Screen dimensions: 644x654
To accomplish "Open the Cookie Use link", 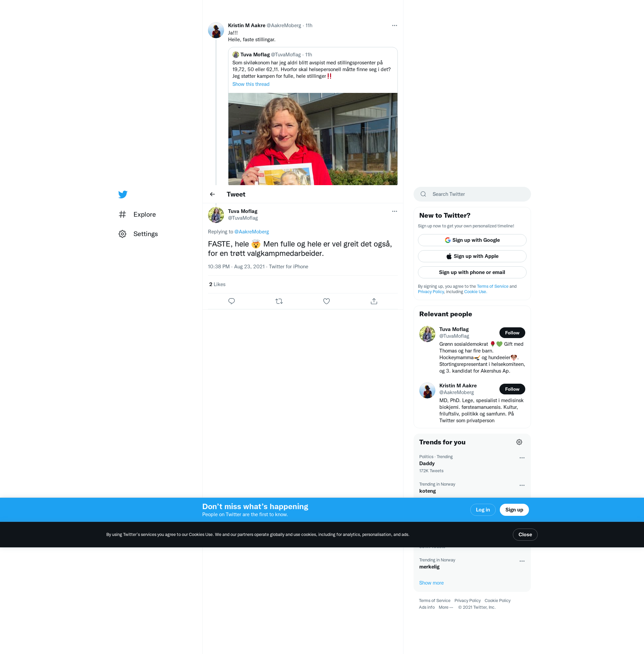I will tap(475, 292).
